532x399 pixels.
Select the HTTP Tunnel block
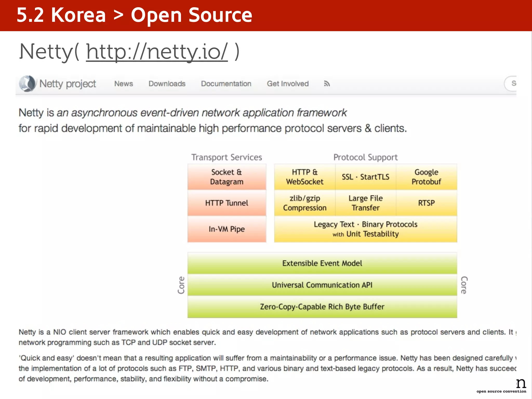coord(227,203)
